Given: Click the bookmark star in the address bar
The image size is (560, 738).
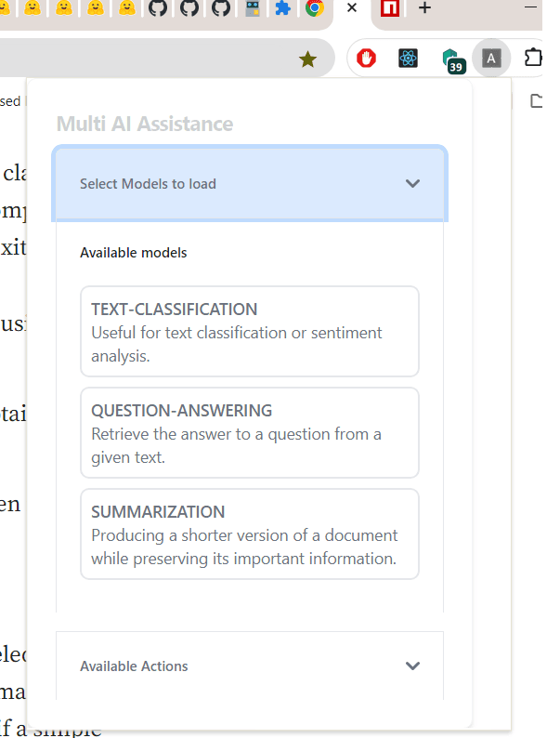Looking at the screenshot, I should (x=307, y=59).
